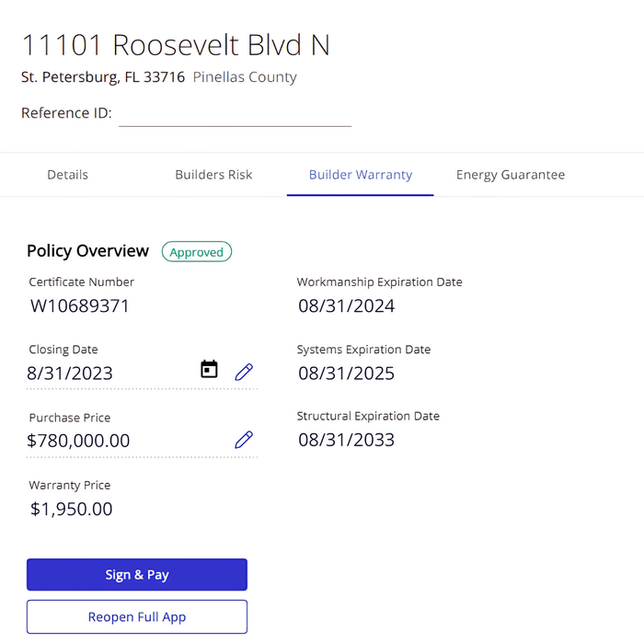Click the Purchase Price edit pencil
This screenshot has height=644, width=644.
(244, 440)
